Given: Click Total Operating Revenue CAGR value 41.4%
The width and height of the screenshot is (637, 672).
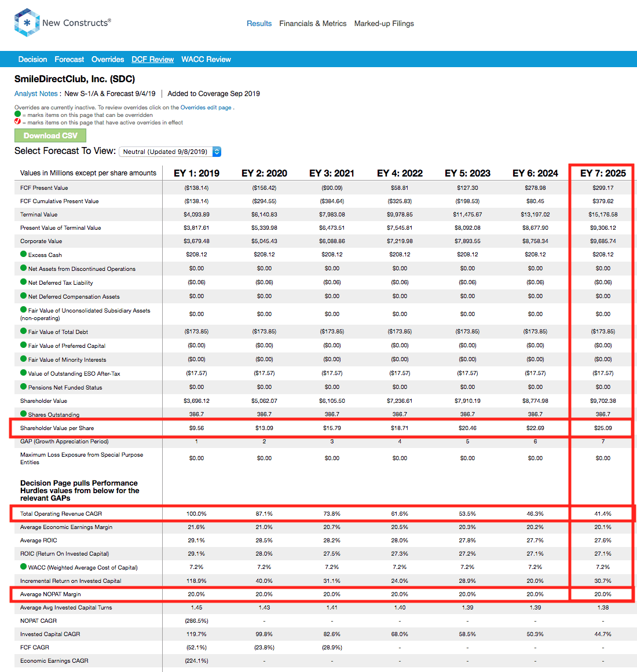Looking at the screenshot, I should [x=603, y=513].
